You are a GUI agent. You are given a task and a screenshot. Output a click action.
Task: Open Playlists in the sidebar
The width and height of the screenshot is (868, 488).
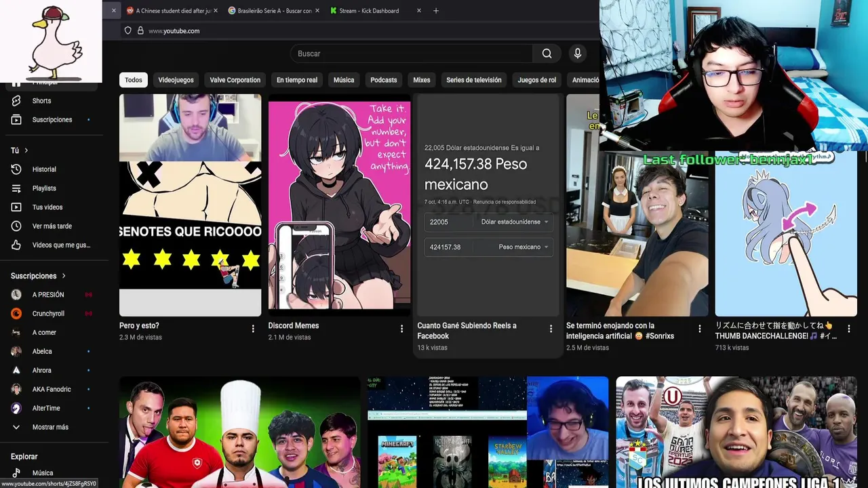point(44,188)
